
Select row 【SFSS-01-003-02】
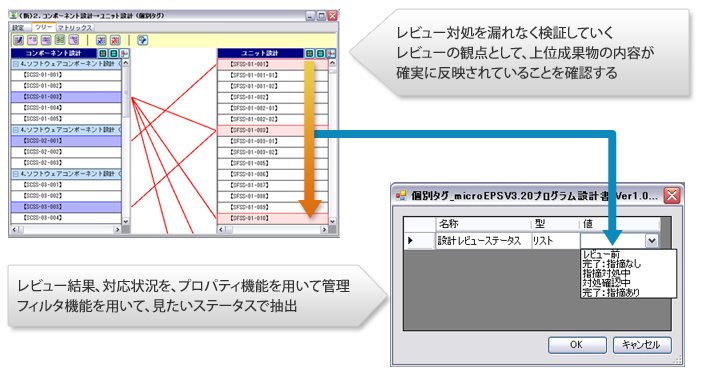coord(273,152)
